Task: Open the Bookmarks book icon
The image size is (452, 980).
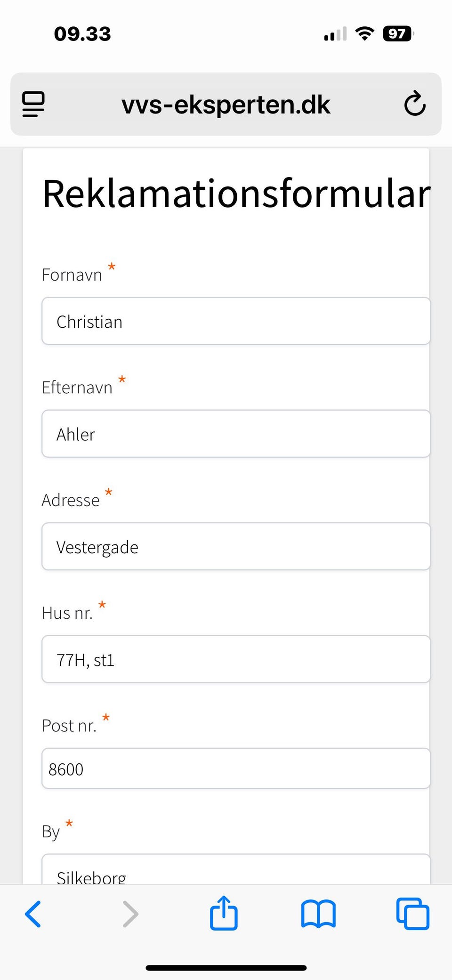Action: pyautogui.click(x=318, y=914)
